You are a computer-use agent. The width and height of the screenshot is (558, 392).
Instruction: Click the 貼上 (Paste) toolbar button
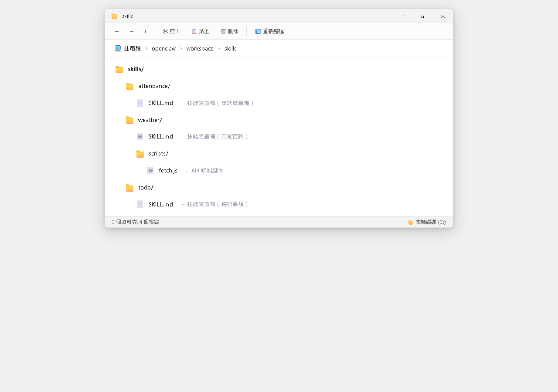(201, 31)
